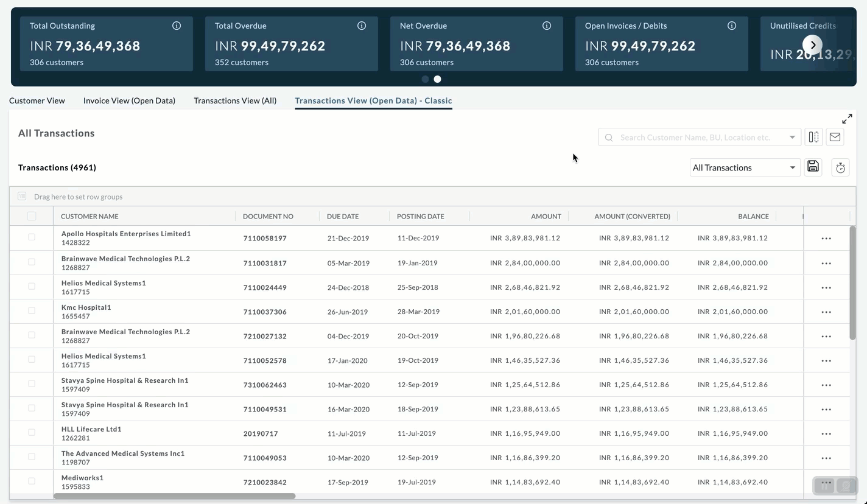This screenshot has height=504, width=867.
Task: Save current view with floppy disk icon
Action: pos(813,167)
